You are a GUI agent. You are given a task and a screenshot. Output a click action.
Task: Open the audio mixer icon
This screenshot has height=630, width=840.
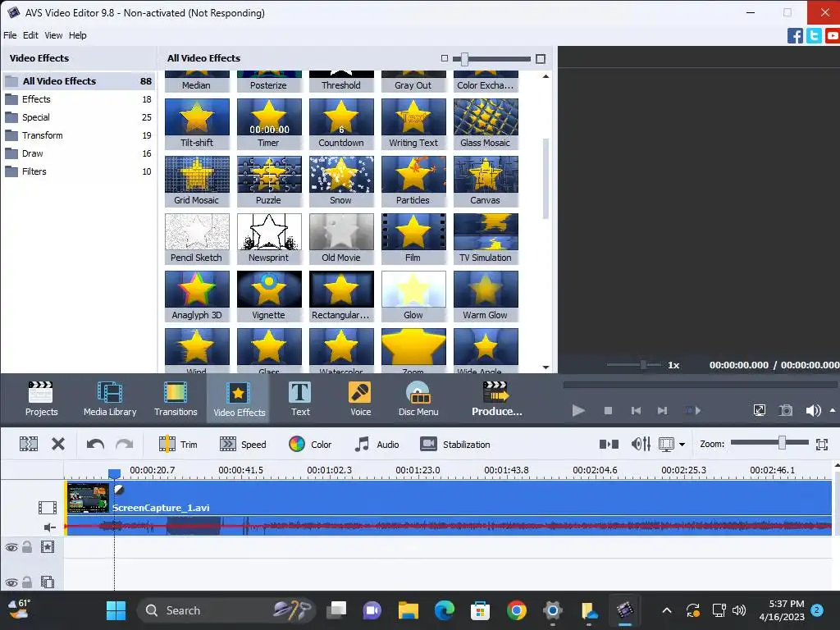[x=641, y=444]
